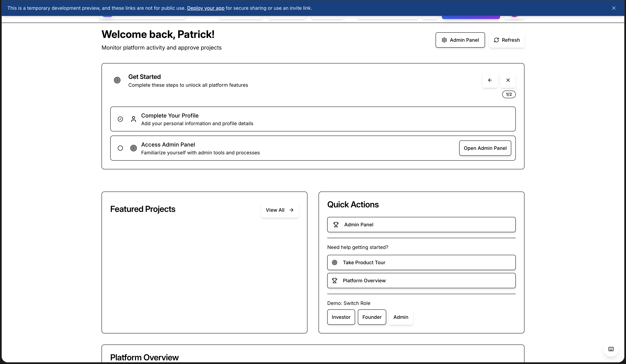Click the target icon beside Get Started

pyautogui.click(x=117, y=80)
